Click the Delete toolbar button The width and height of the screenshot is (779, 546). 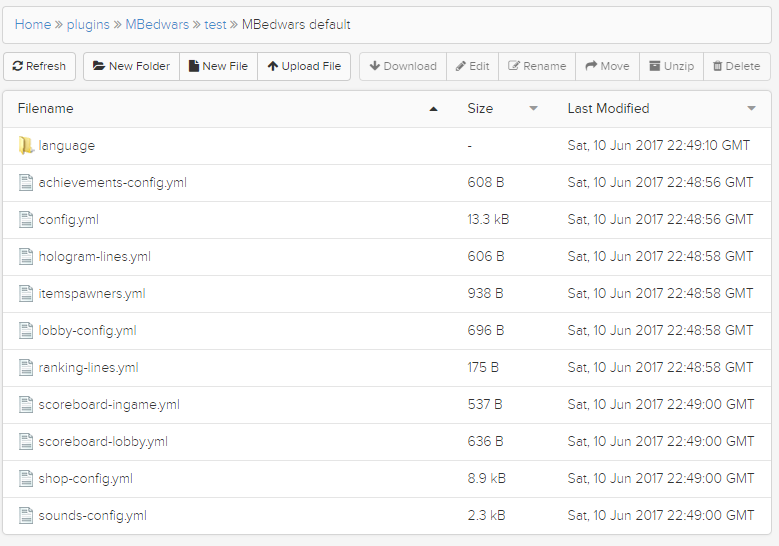pos(737,66)
